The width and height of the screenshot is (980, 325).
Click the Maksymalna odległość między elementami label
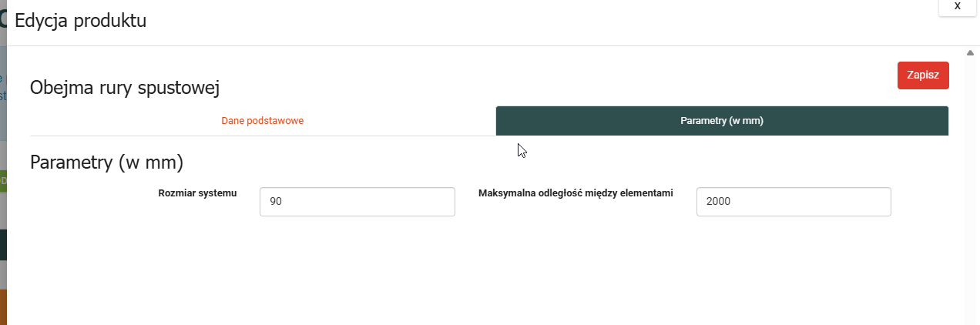tap(576, 193)
